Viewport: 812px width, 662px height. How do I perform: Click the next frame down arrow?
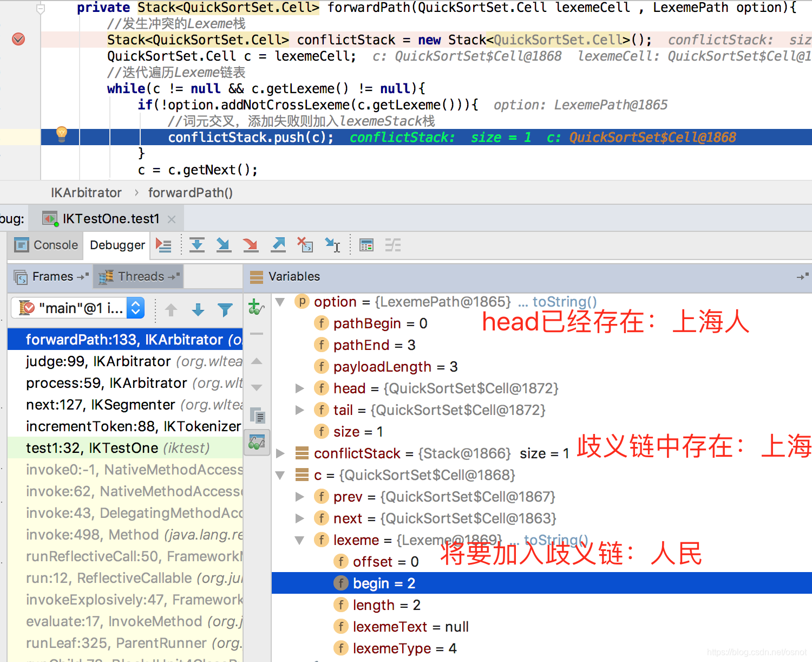point(198,309)
